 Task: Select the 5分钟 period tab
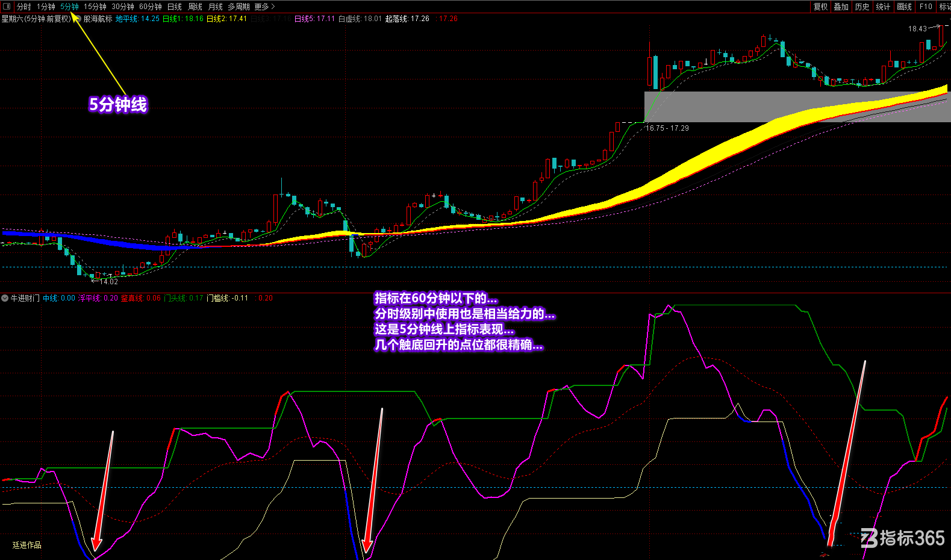coord(69,7)
